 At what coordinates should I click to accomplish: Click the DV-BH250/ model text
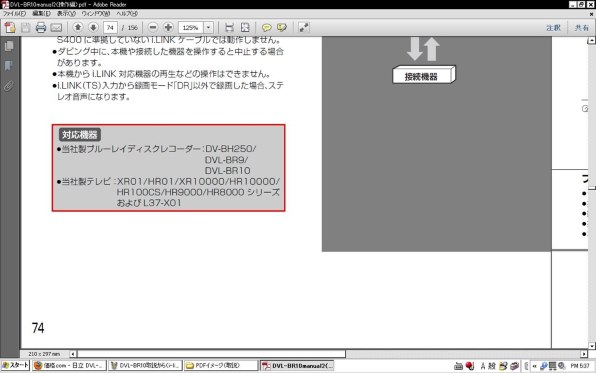pos(230,149)
